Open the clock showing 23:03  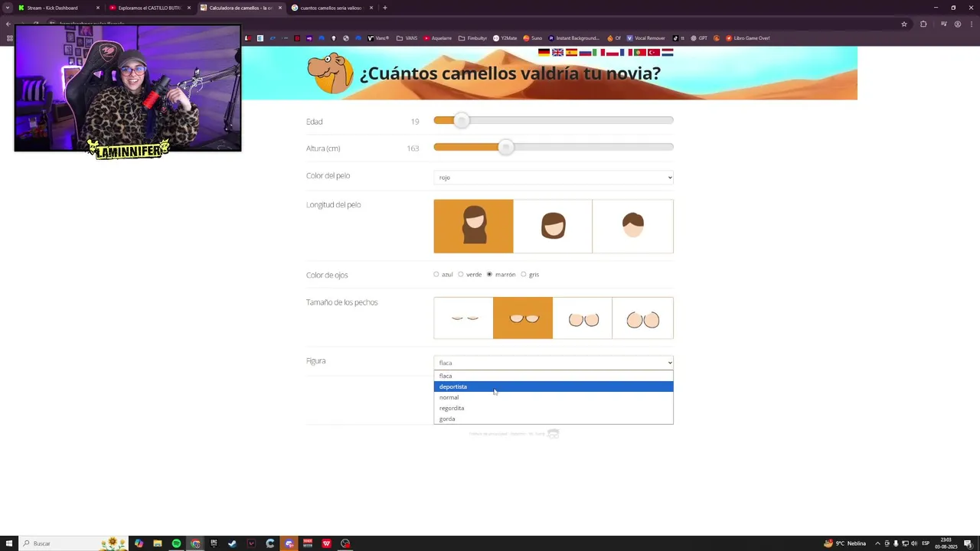(x=946, y=543)
